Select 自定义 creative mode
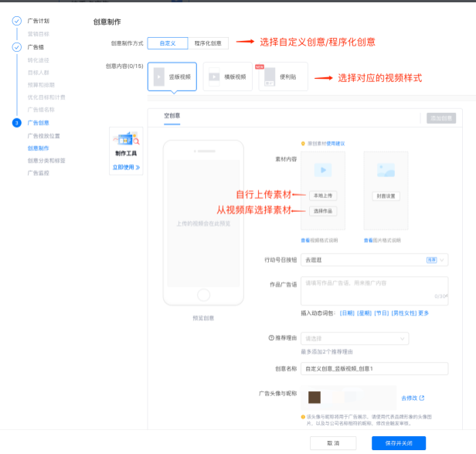Image resolution: width=476 pixels, height=454 pixels. 168,43
